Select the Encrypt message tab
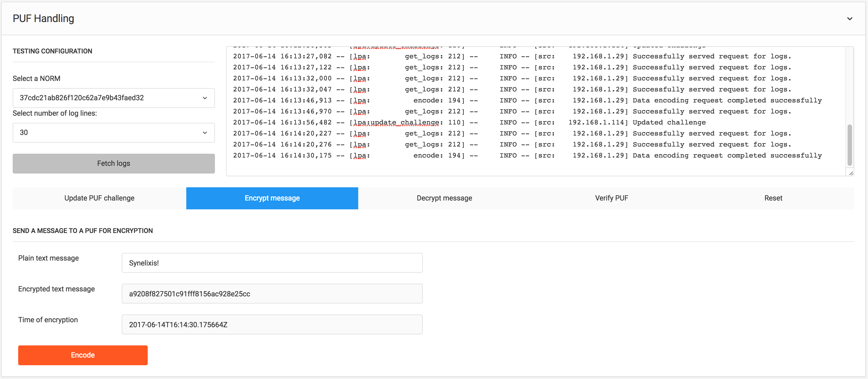The width and height of the screenshot is (868, 379). click(272, 198)
